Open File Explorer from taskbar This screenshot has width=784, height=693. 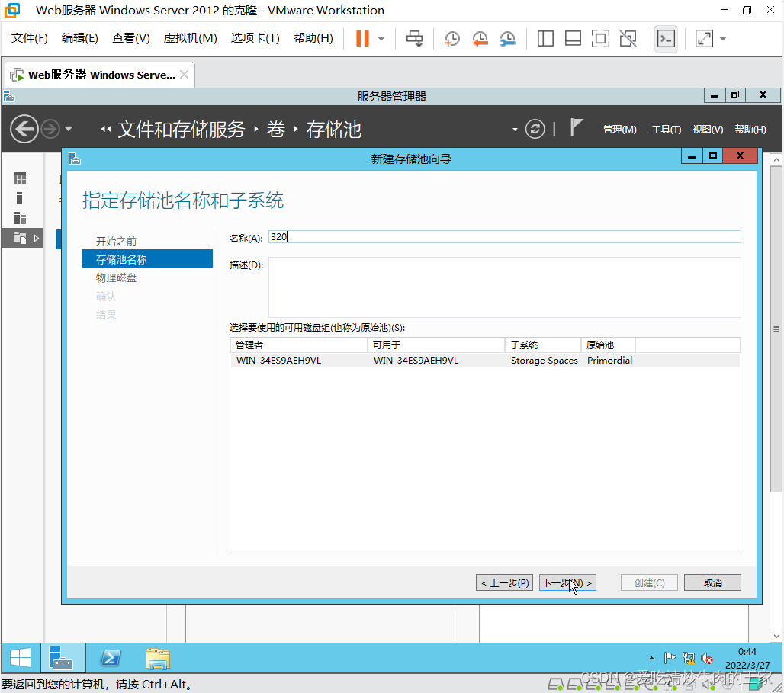pyautogui.click(x=158, y=659)
